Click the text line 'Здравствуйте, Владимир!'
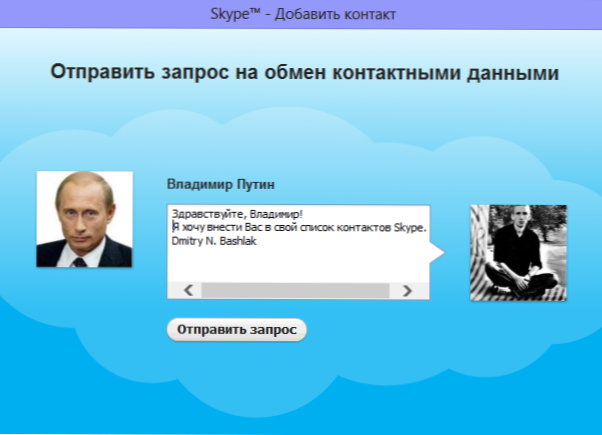The height and width of the screenshot is (435, 602). [237, 214]
